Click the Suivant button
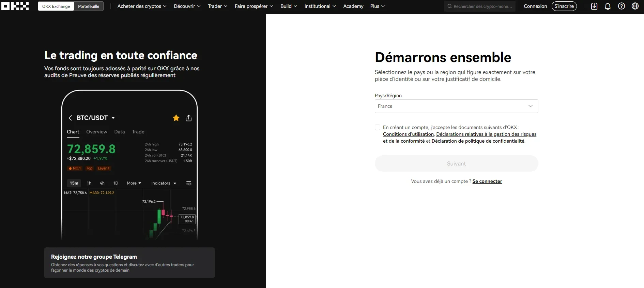Image resolution: width=644 pixels, height=288 pixels. [456, 163]
